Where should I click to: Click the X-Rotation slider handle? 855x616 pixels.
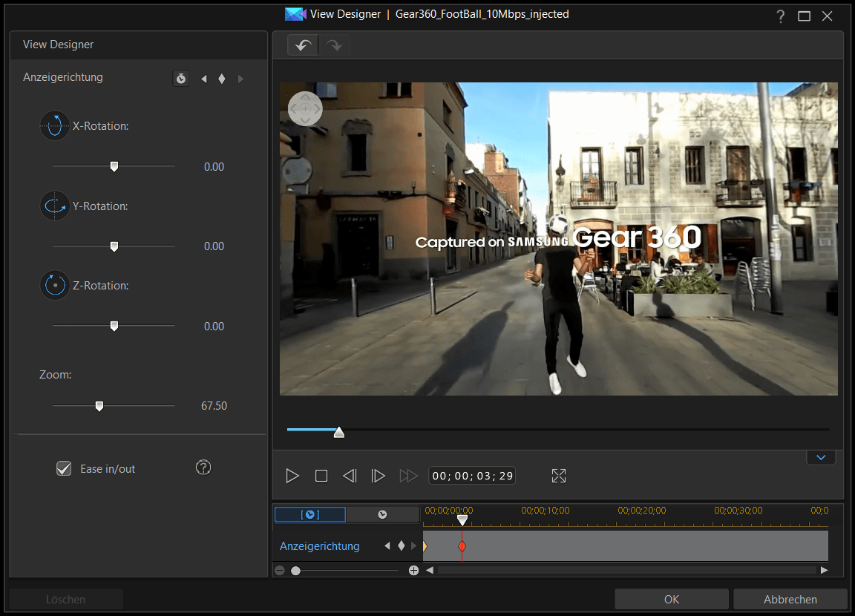coord(114,166)
